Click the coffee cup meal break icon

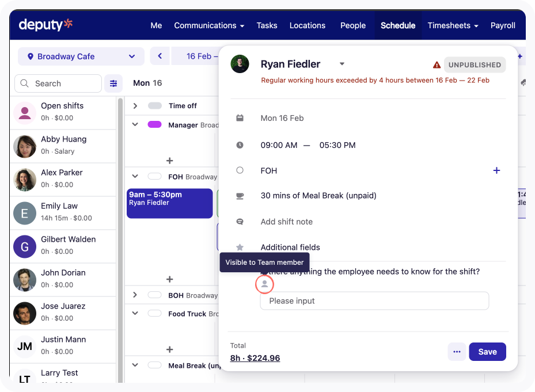click(x=240, y=196)
